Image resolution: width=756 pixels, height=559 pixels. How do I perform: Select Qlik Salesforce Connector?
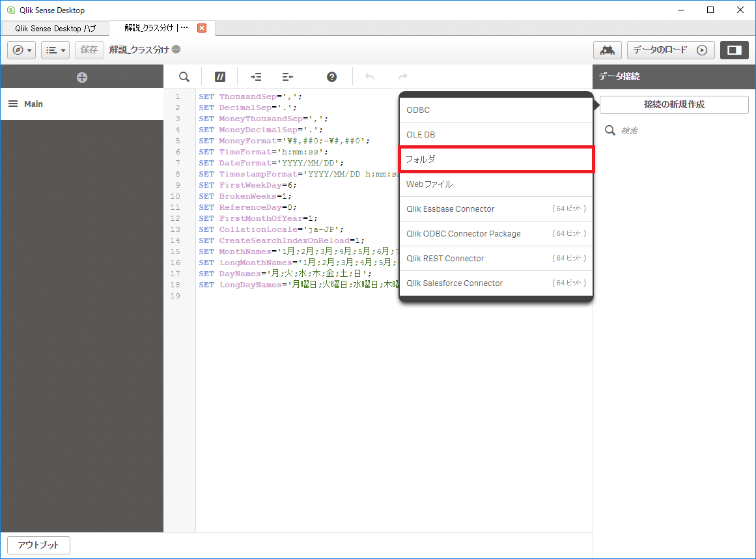pyautogui.click(x=496, y=283)
